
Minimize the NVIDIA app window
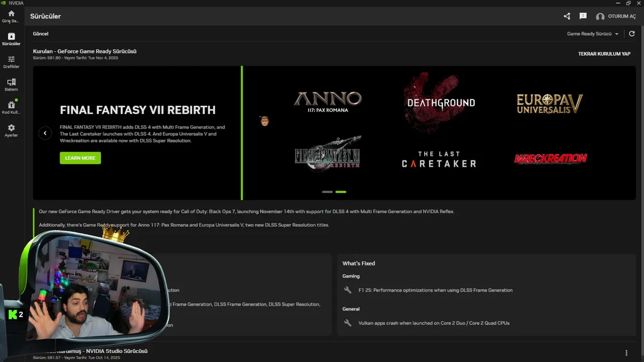[618, 3]
